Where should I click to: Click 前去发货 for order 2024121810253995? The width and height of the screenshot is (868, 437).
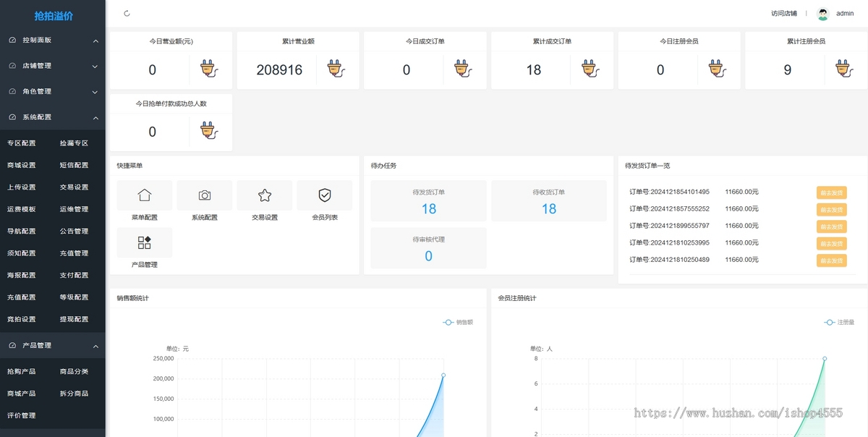pos(831,244)
